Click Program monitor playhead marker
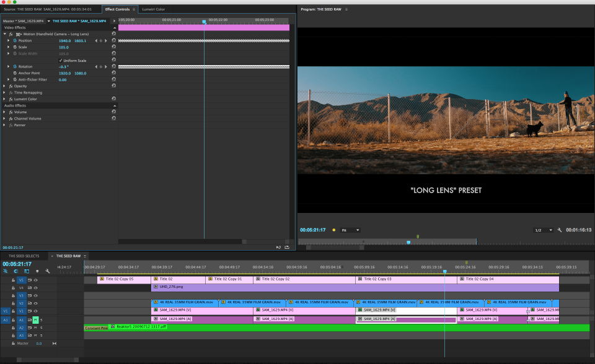 coord(408,242)
